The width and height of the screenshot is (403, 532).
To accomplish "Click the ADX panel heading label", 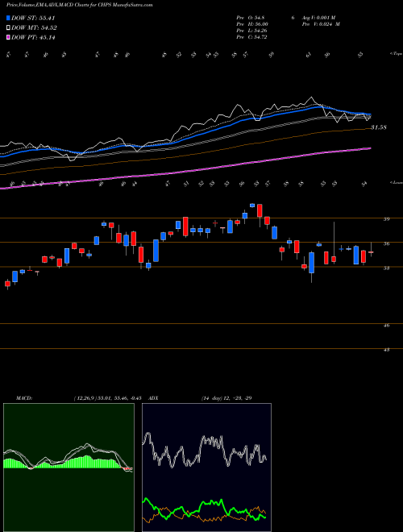I will pyautogui.click(x=154, y=398).
